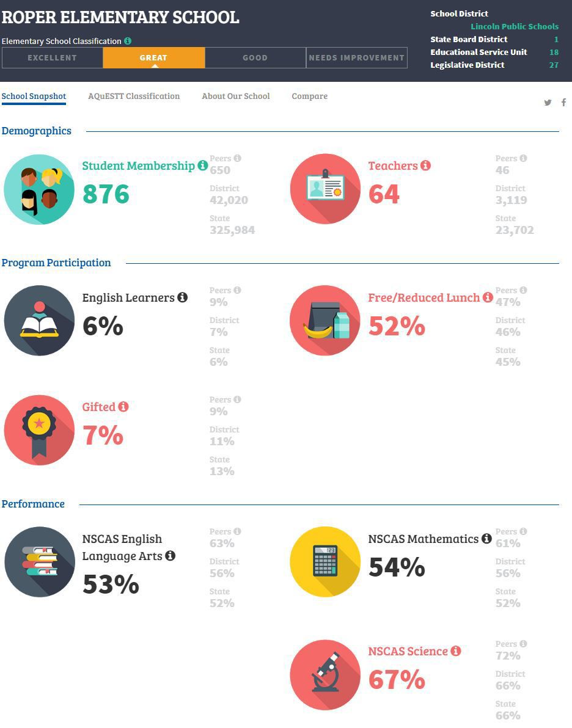Open Student Membership info icon
572x728 pixels.
tap(203, 166)
